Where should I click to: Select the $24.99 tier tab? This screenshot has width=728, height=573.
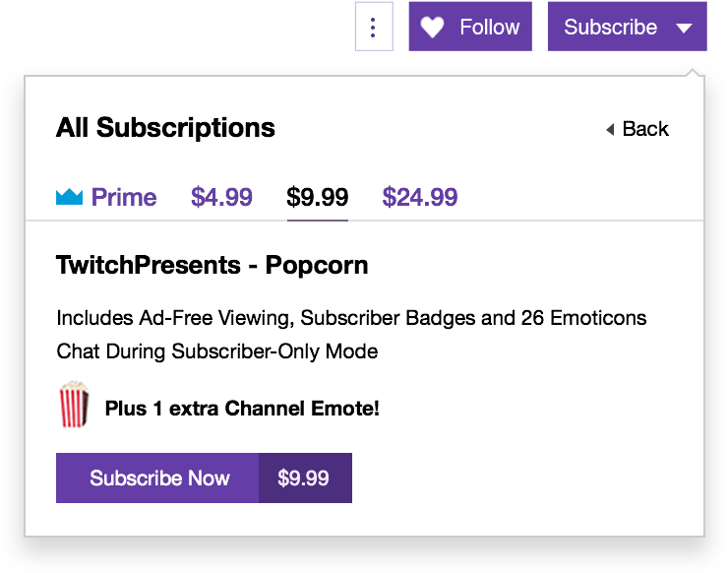(x=420, y=197)
